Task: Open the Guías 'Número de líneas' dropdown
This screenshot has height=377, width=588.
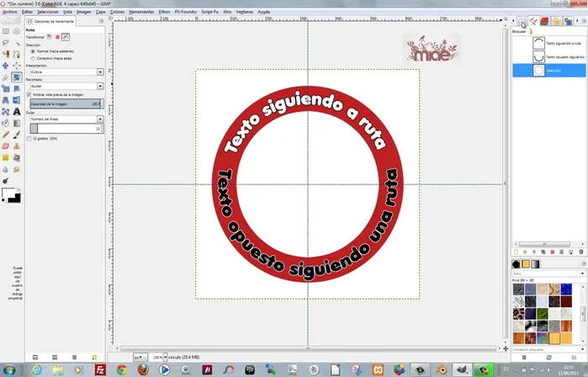Action: (x=66, y=119)
